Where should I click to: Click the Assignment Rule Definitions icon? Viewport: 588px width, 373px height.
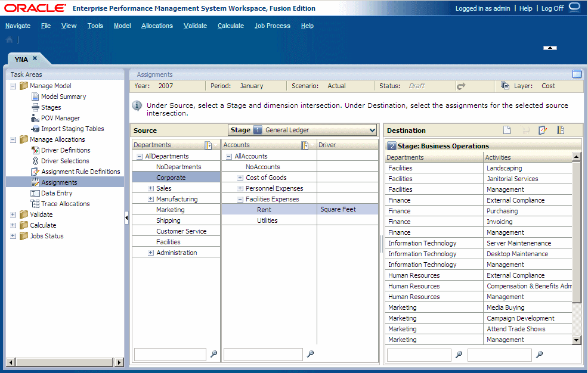(x=36, y=172)
